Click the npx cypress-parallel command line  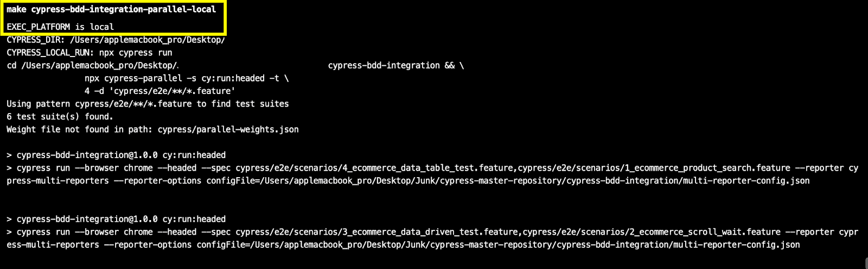click(x=186, y=78)
